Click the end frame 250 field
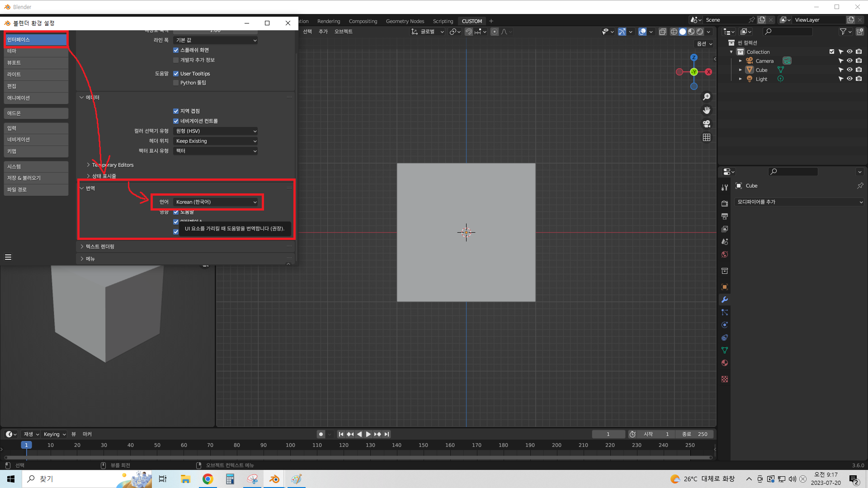The width and height of the screenshot is (868, 488). [x=696, y=434]
